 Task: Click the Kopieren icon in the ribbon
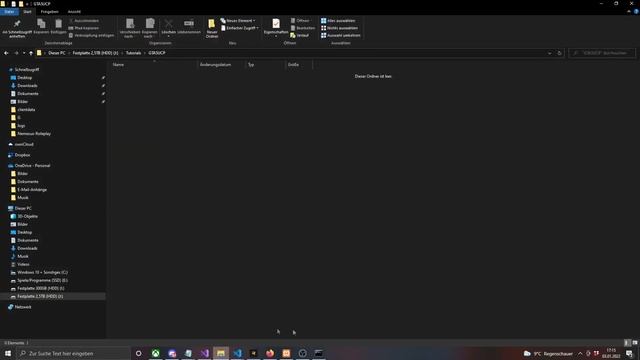[x=41, y=26]
